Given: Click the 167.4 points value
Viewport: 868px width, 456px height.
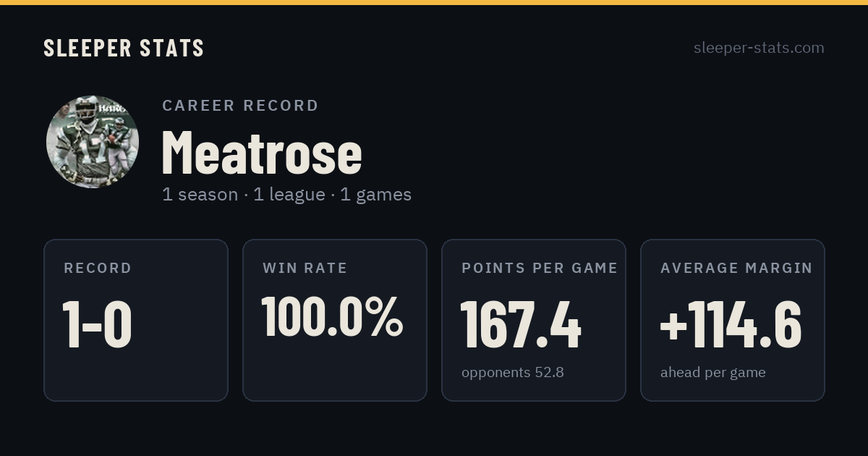Looking at the screenshot, I should click(521, 325).
